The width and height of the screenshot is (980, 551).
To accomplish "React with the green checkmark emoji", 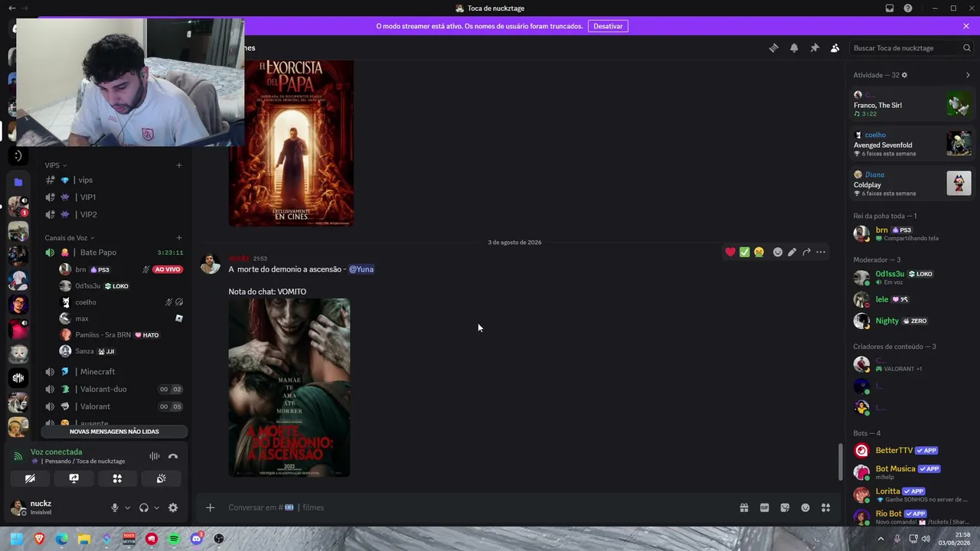I will click(x=744, y=252).
